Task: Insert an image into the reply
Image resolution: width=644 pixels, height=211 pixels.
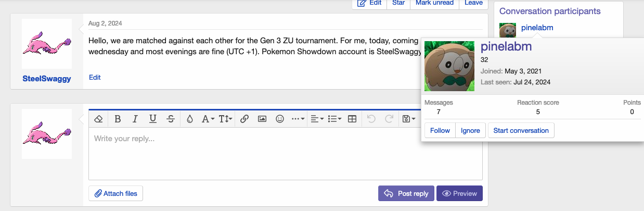Action: (x=262, y=119)
